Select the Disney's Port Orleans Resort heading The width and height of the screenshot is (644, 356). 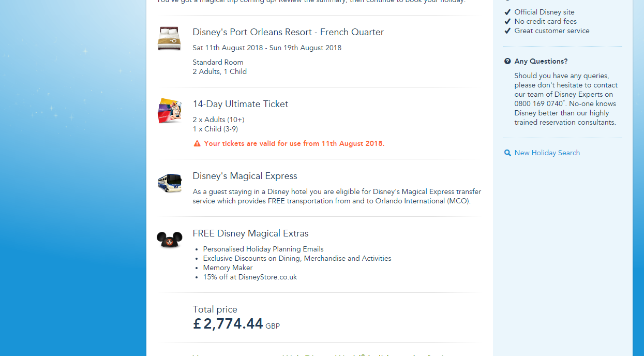tap(288, 32)
